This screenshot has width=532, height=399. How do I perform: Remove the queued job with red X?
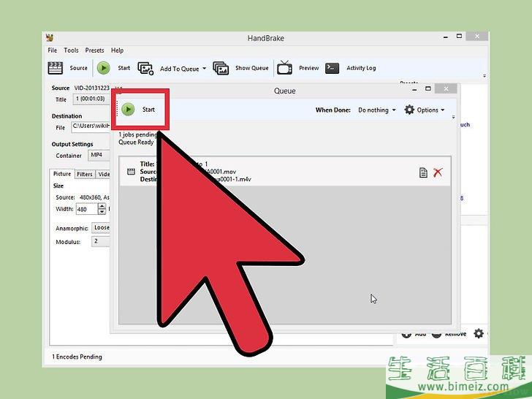(x=438, y=172)
